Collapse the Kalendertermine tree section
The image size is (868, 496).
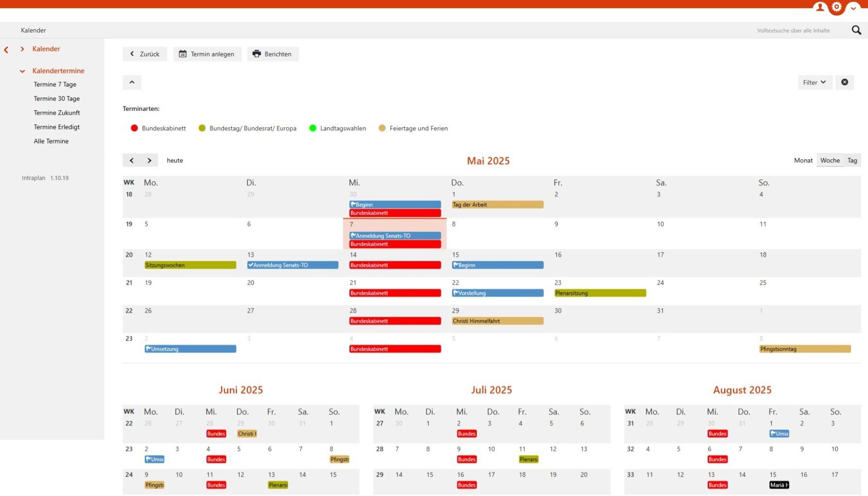(x=22, y=71)
